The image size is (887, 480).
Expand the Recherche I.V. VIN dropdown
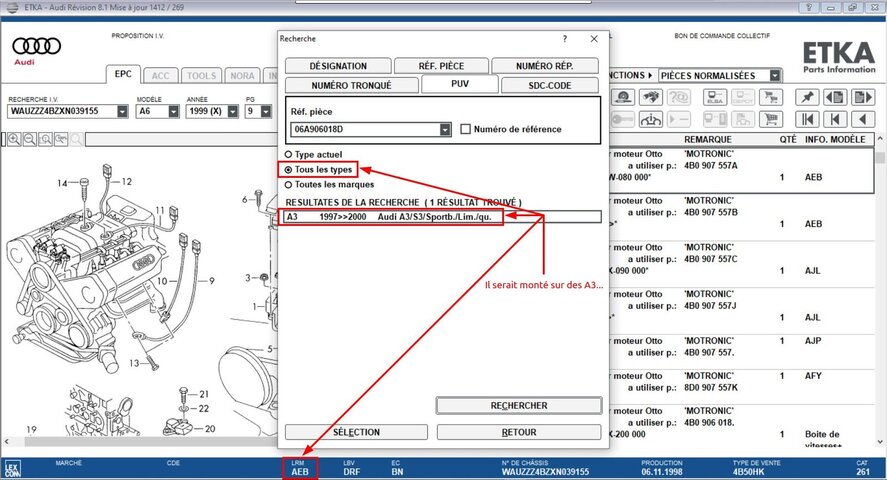123,111
